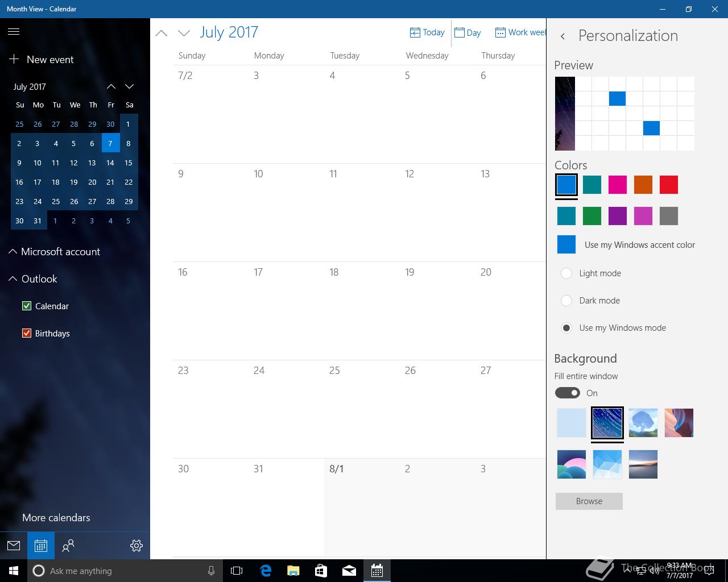Choose the magenta-violet color swatch

643,216
